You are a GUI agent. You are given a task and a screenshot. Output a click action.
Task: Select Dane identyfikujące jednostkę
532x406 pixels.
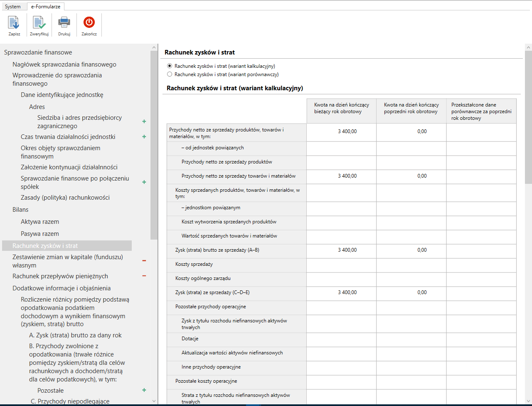click(x=62, y=95)
